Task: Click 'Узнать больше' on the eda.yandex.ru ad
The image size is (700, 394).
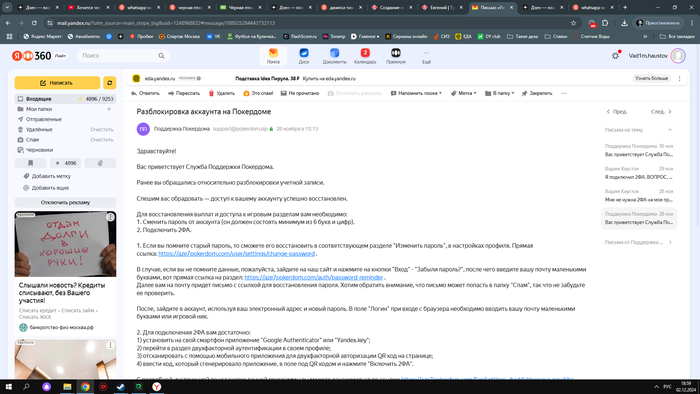Action: point(652,78)
